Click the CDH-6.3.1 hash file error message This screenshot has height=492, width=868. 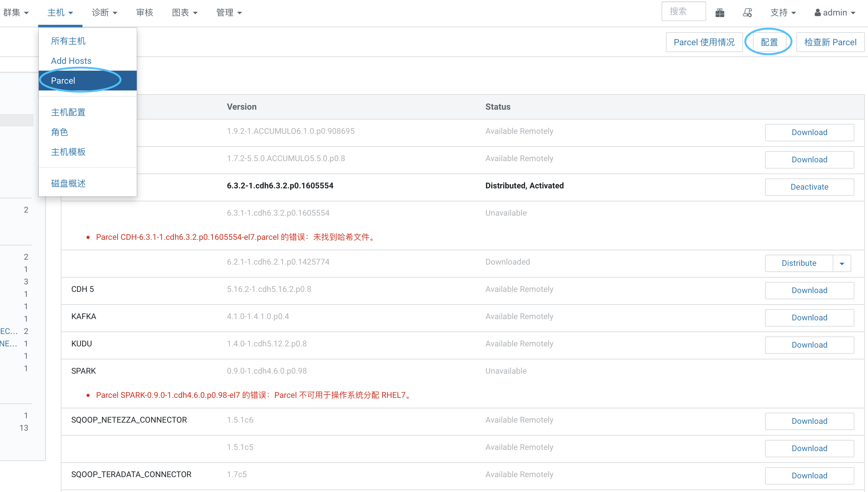point(236,237)
